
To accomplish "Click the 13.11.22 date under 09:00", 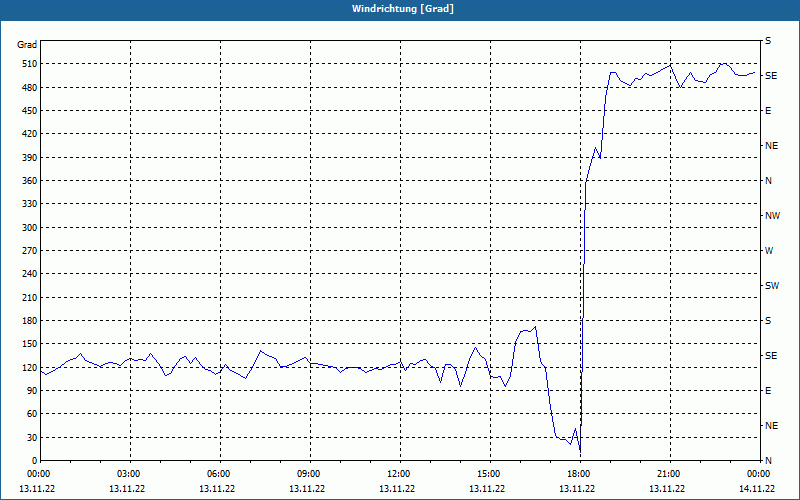I will pos(307,489).
